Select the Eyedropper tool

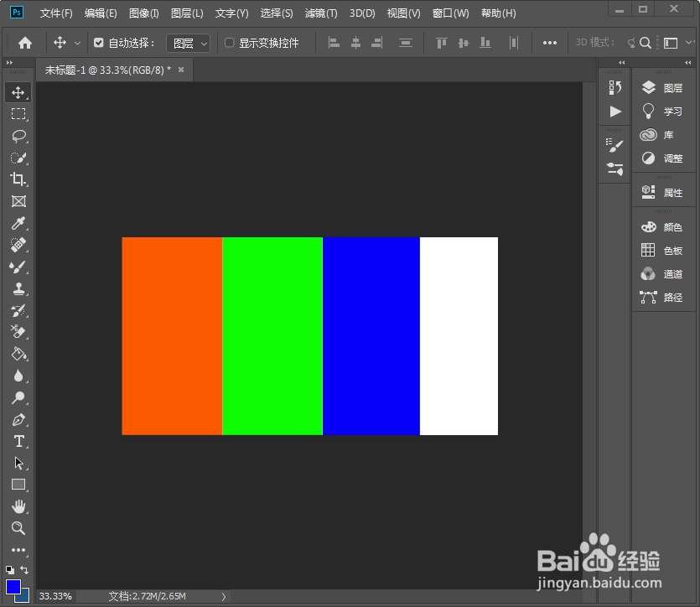tap(18, 223)
